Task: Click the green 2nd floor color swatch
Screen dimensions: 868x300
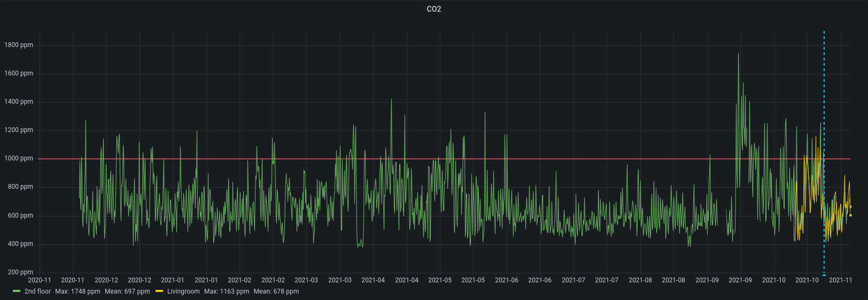Action: tap(17, 291)
